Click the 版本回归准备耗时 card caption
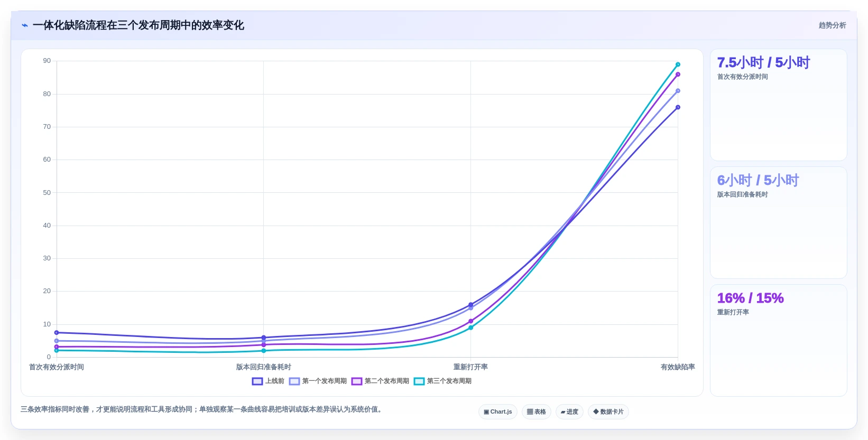868x440 pixels. pyautogui.click(x=742, y=195)
